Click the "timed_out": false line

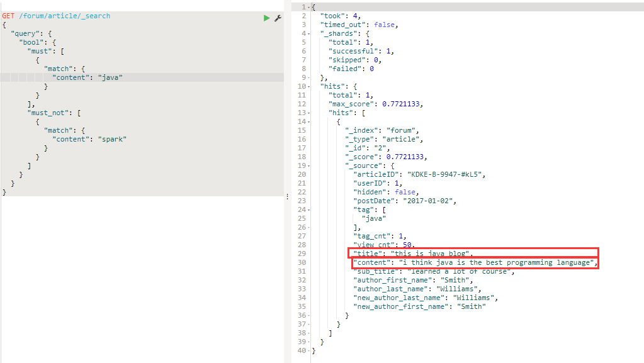(359, 25)
